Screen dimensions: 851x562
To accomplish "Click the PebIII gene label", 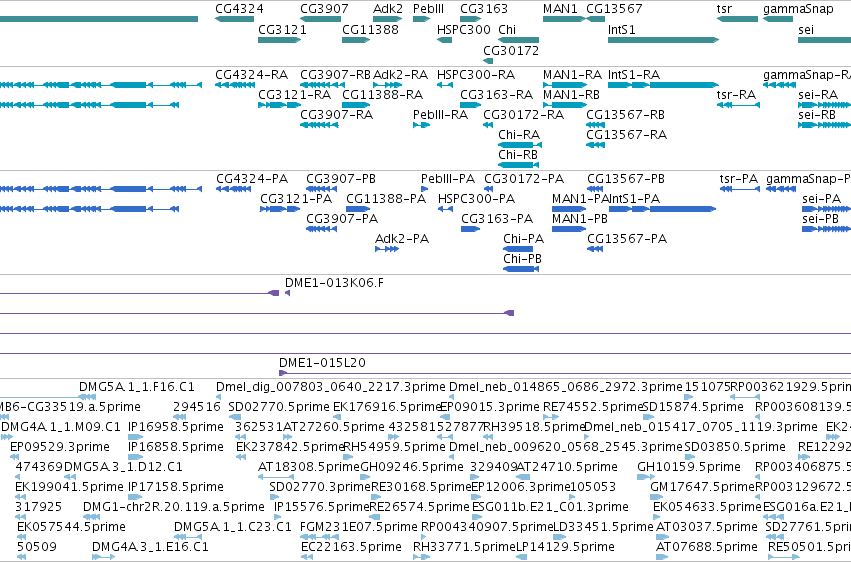I will pos(428,9).
